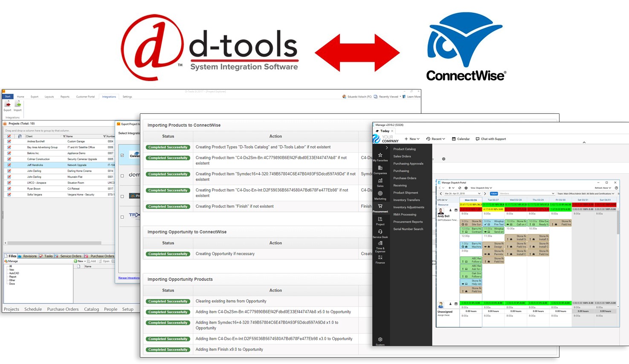Click the Manage Integrations link

click(x=129, y=278)
